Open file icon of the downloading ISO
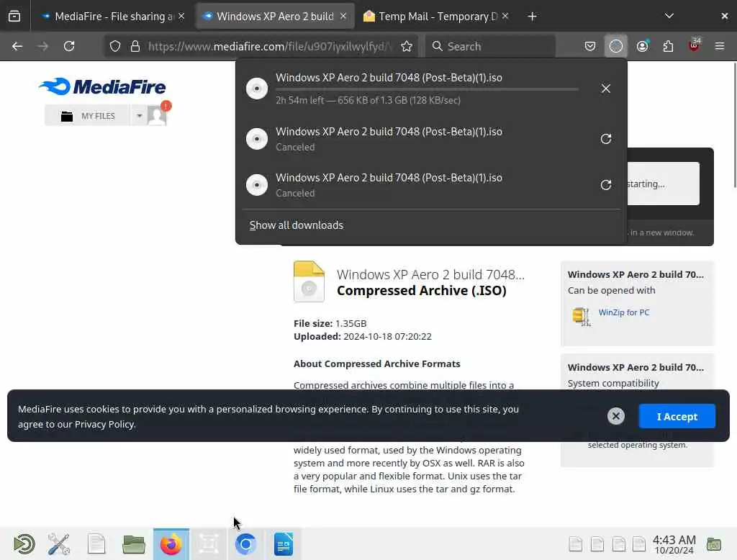 pyautogui.click(x=257, y=89)
